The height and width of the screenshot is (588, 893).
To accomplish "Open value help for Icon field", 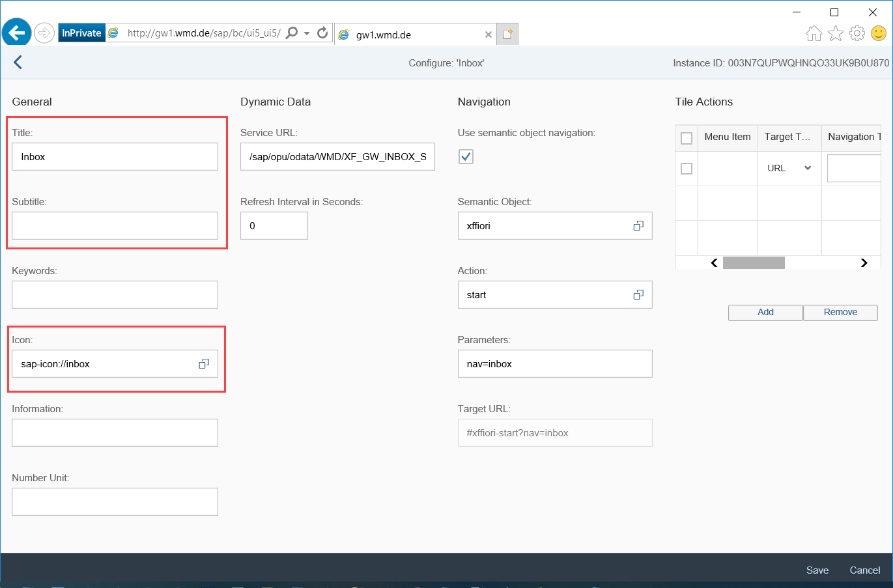I will tap(204, 364).
